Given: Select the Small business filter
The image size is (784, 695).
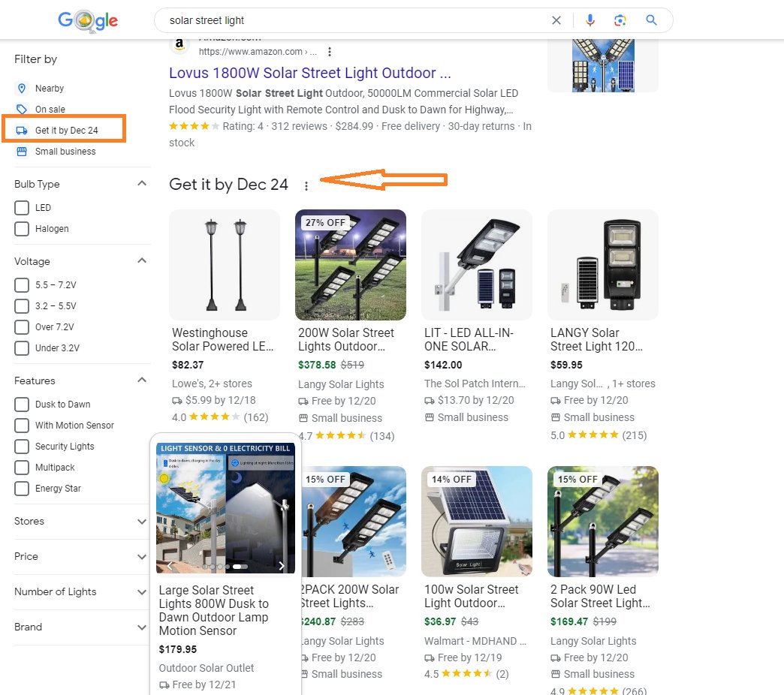Looking at the screenshot, I should pos(65,152).
